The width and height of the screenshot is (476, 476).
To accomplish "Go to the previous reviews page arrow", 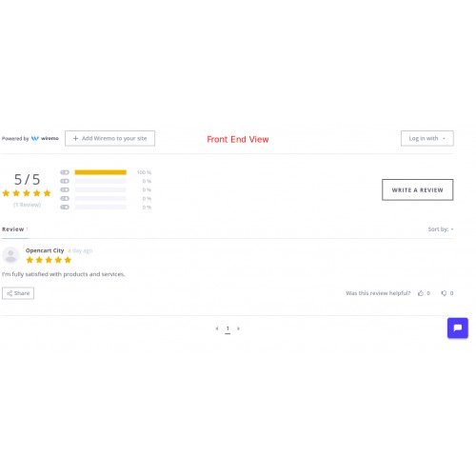I will click(217, 328).
